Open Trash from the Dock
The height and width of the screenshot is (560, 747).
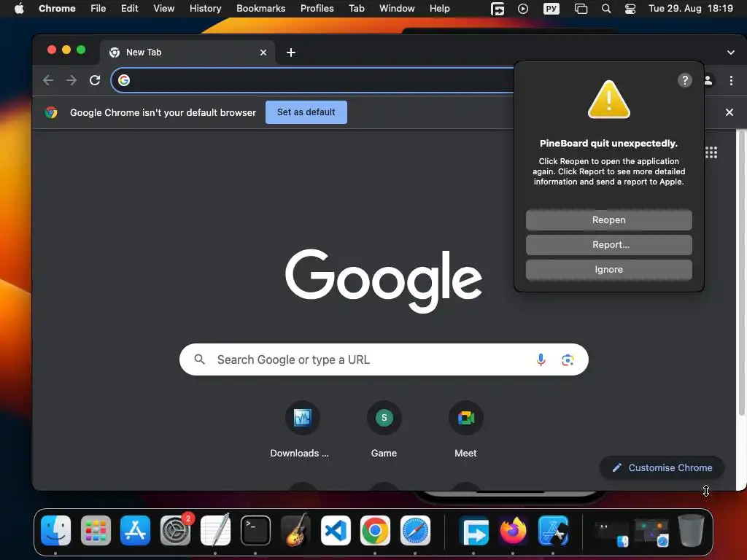(x=692, y=530)
